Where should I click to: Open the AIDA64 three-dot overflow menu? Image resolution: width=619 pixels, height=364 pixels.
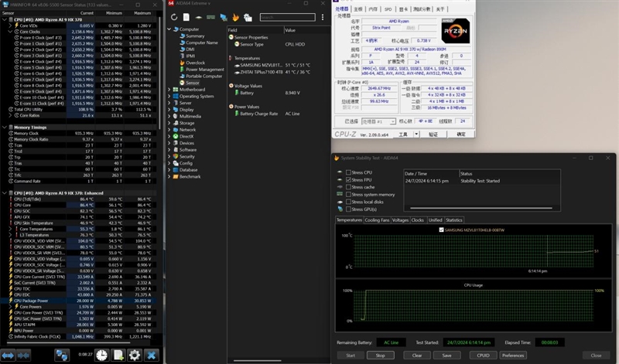(x=323, y=17)
